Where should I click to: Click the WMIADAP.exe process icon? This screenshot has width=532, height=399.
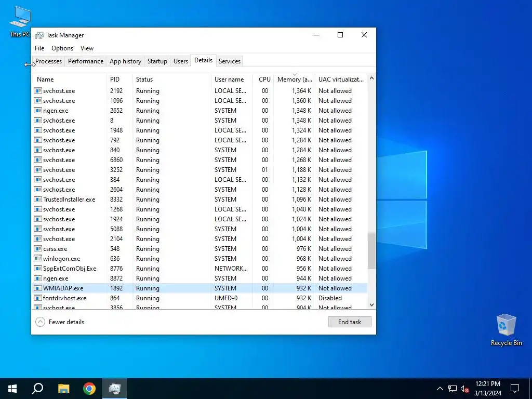tap(38, 288)
